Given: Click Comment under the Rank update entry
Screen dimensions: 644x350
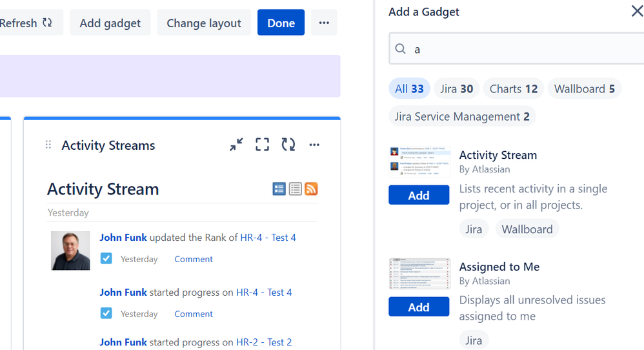Looking at the screenshot, I should pos(194,259).
